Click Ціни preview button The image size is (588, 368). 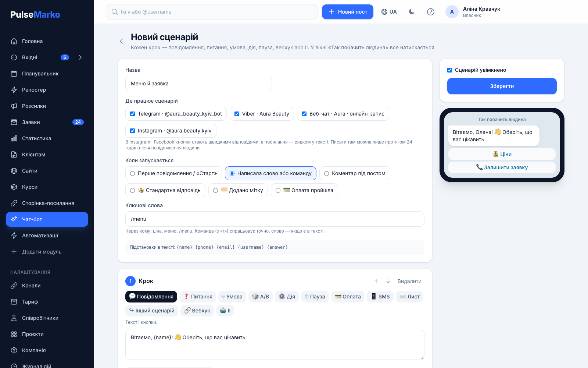(502, 154)
